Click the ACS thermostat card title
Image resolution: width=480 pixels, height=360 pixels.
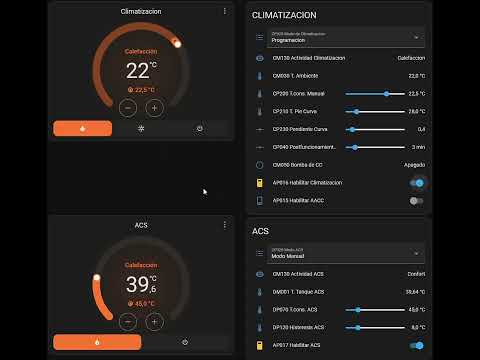[141, 225]
